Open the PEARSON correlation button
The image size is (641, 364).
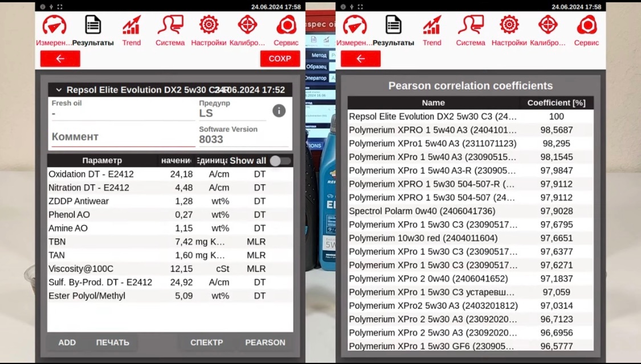tap(266, 342)
